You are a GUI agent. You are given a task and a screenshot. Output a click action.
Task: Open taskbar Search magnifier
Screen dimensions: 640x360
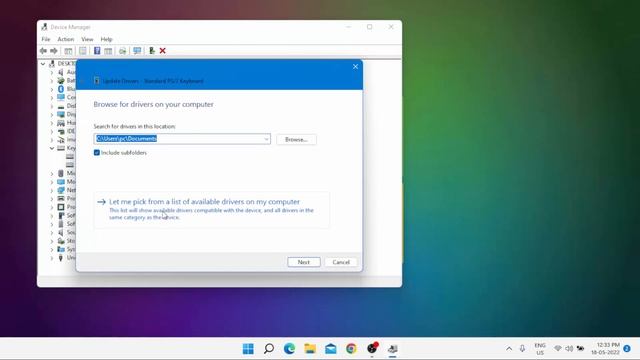tap(269, 349)
